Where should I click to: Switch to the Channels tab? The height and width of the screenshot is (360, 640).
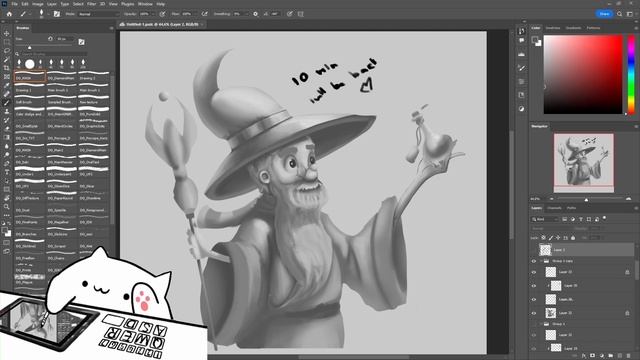[x=554, y=208]
